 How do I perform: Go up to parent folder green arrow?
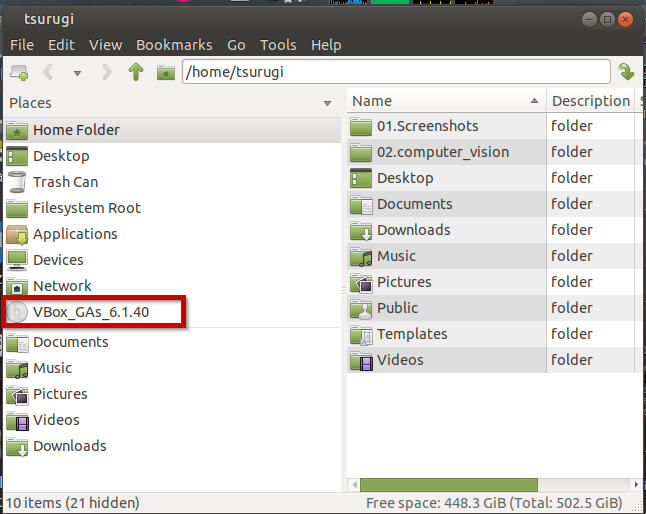[136, 72]
